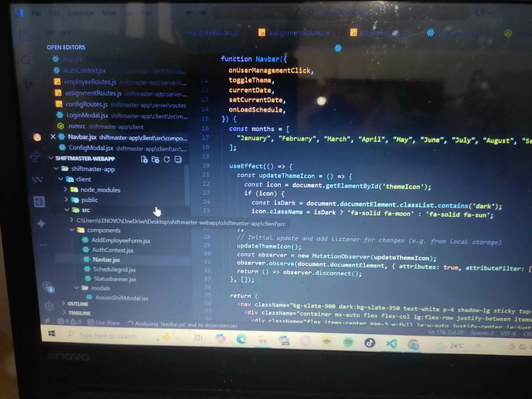The image size is (532, 399).
Task: Open the Selection menu
Action: (81, 13)
